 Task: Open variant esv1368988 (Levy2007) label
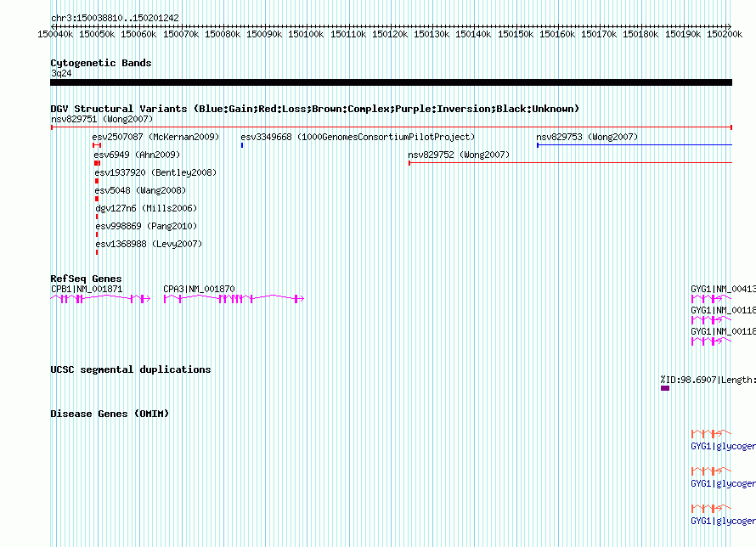pos(149,244)
